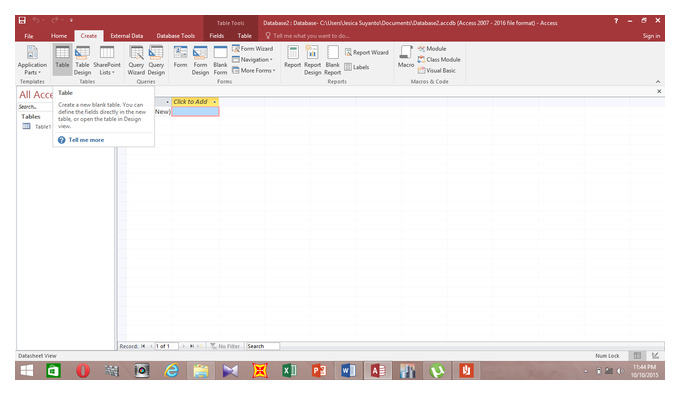This screenshot has width=680, height=395.
Task: Save using the quick access Save icon
Action: (22, 20)
